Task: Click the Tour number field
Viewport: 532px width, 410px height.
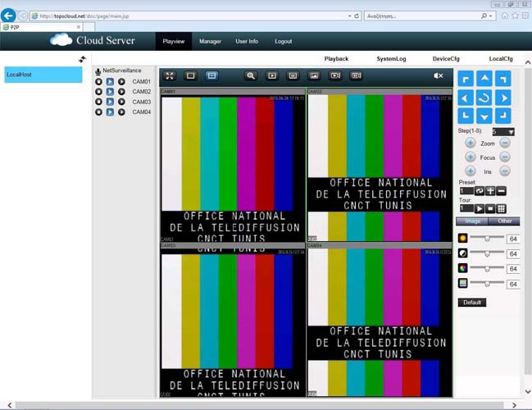Action: click(466, 208)
